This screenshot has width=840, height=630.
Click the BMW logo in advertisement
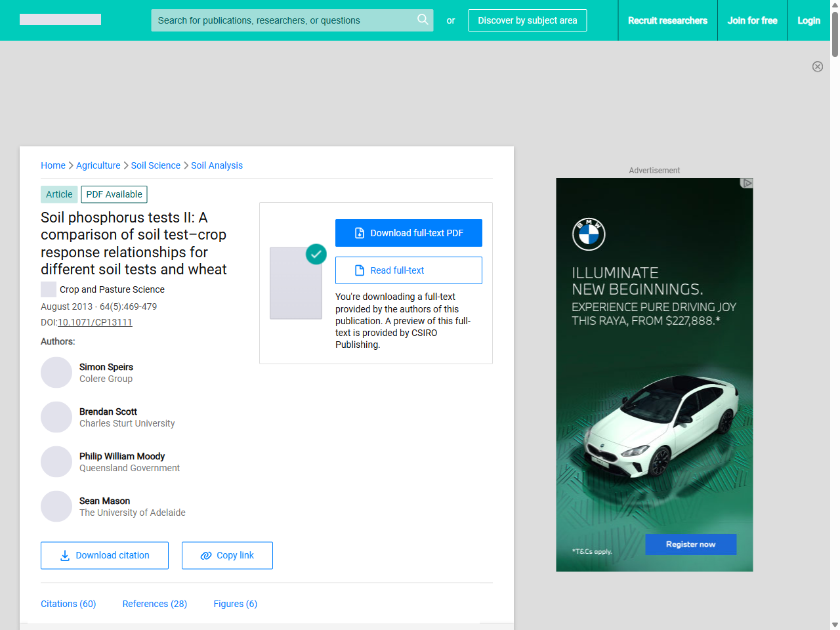pos(589,234)
